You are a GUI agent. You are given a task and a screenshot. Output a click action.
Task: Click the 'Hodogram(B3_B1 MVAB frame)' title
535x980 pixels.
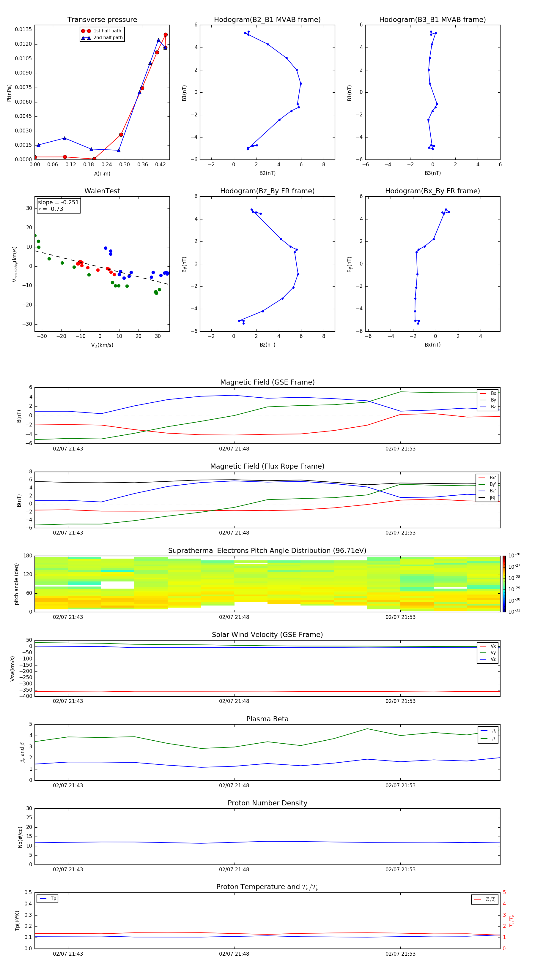coord(432,20)
